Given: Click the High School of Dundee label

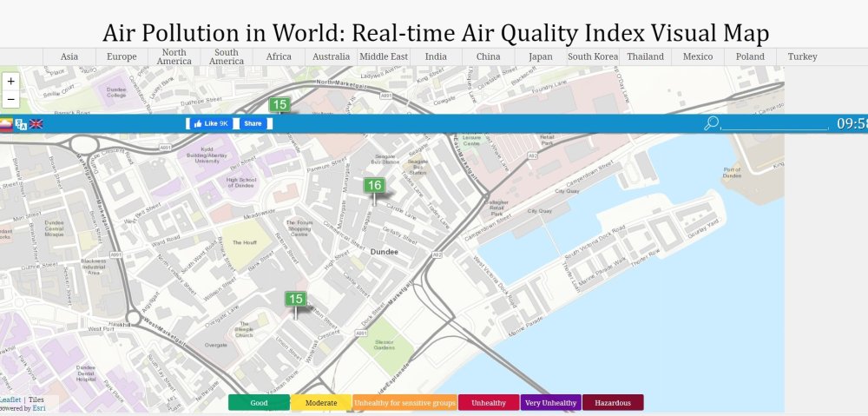Looking at the screenshot, I should pyautogui.click(x=242, y=182).
